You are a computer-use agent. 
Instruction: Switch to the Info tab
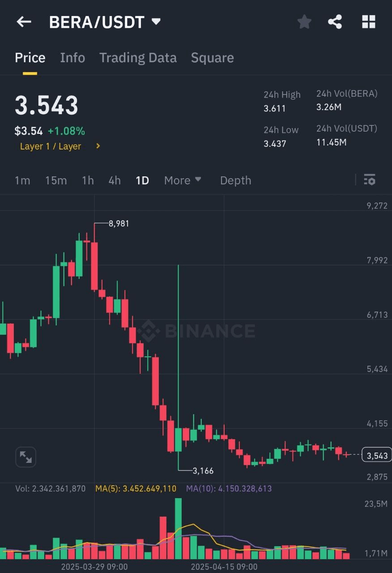tap(72, 58)
